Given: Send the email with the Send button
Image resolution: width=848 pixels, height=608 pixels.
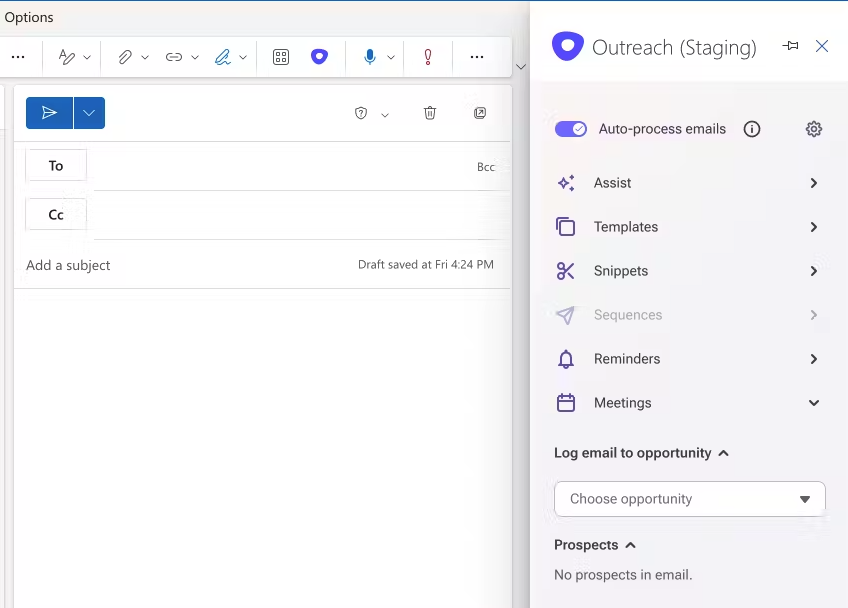Looking at the screenshot, I should [48, 113].
